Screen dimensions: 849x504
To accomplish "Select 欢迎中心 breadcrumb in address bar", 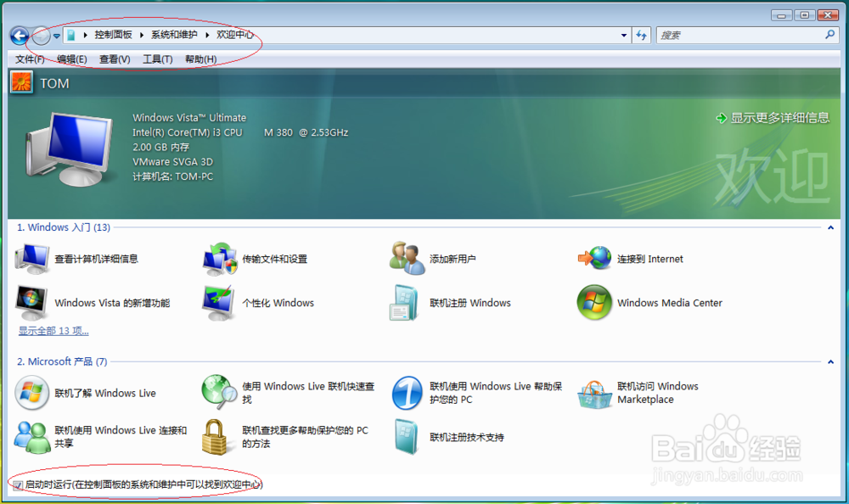I will [235, 35].
